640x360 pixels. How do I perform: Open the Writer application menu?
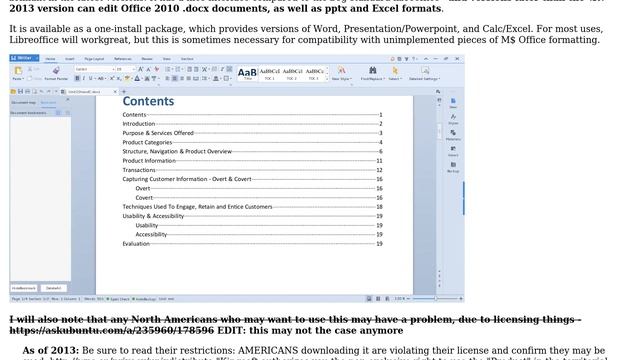point(24,58)
